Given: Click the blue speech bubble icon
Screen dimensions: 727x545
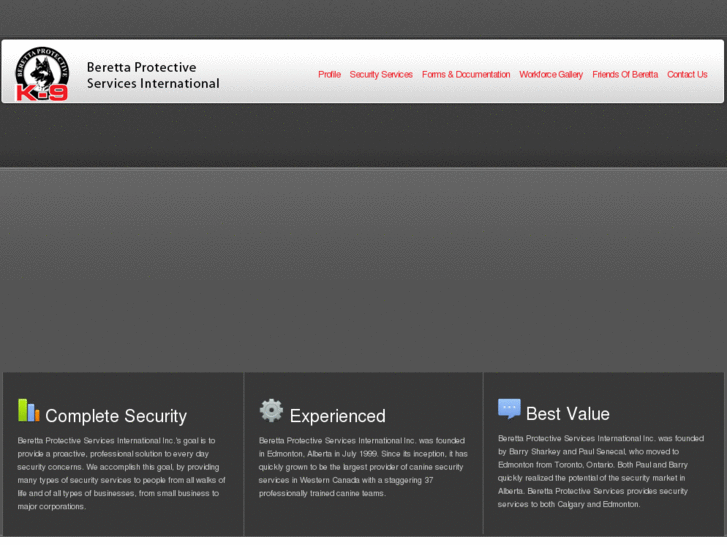Looking at the screenshot, I should [x=509, y=409].
